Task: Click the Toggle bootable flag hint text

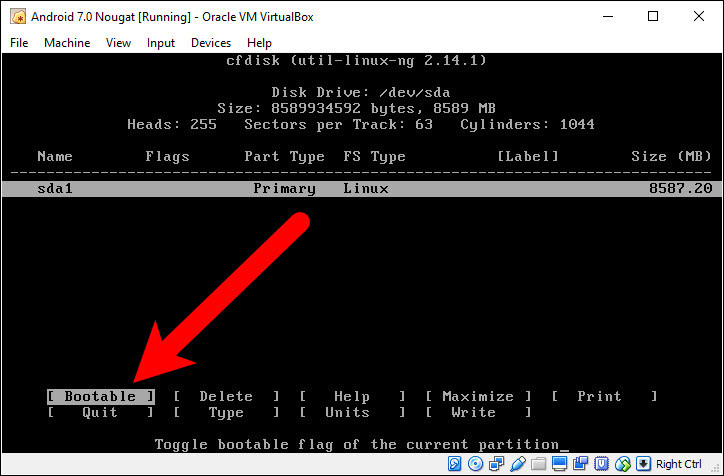Action: (356, 445)
